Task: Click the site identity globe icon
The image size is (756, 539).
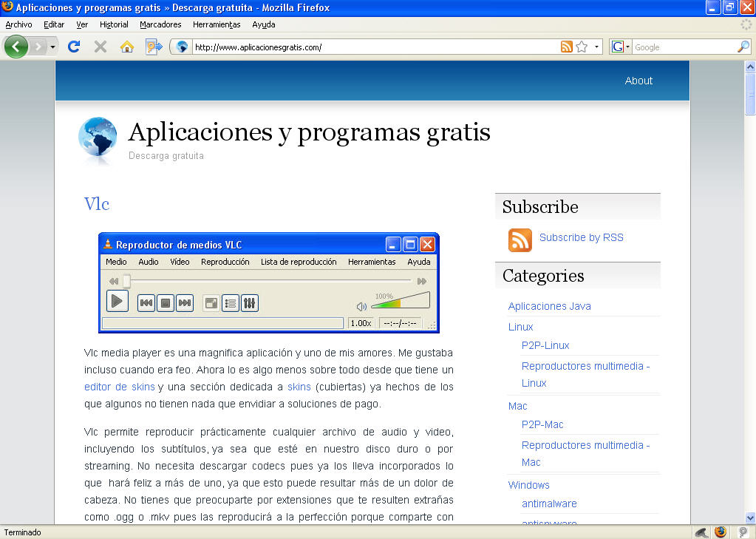Action: (182, 47)
